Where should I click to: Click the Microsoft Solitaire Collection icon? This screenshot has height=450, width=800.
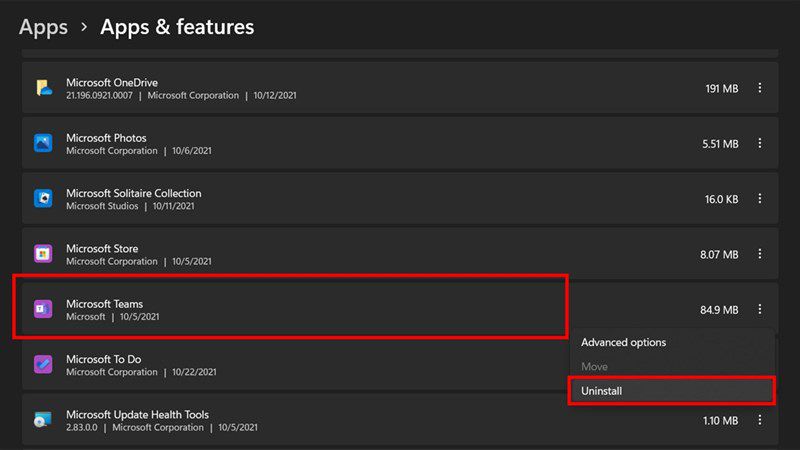pos(43,198)
